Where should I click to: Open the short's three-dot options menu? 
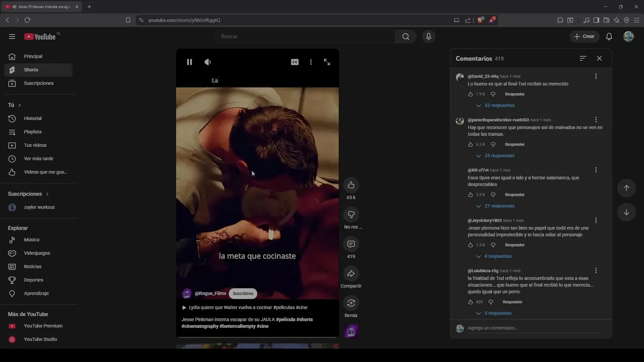[311, 62]
